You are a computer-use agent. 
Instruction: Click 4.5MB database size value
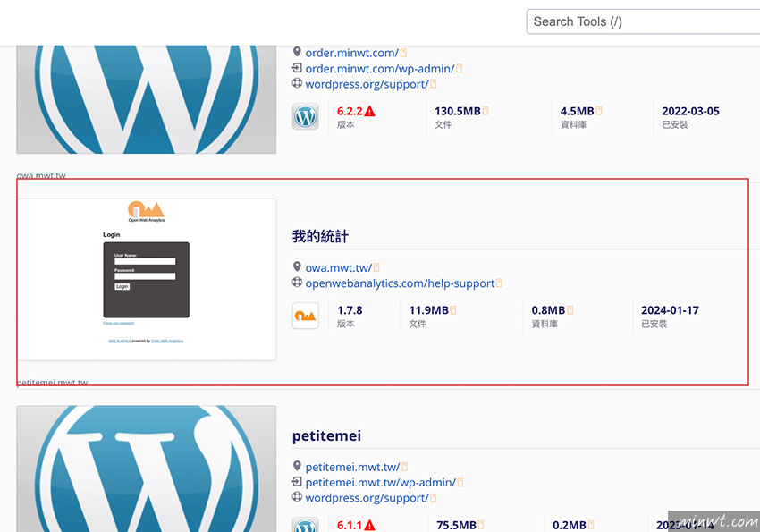(577, 111)
